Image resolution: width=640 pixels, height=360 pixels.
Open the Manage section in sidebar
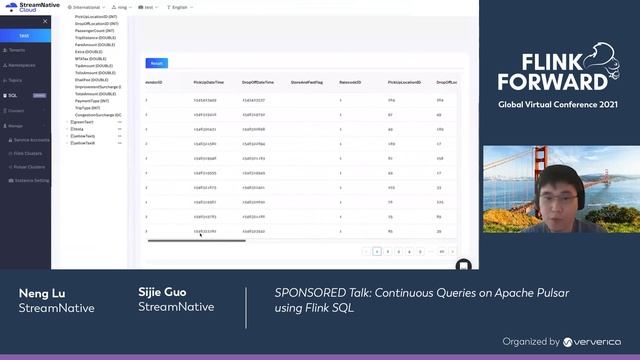coord(16,126)
